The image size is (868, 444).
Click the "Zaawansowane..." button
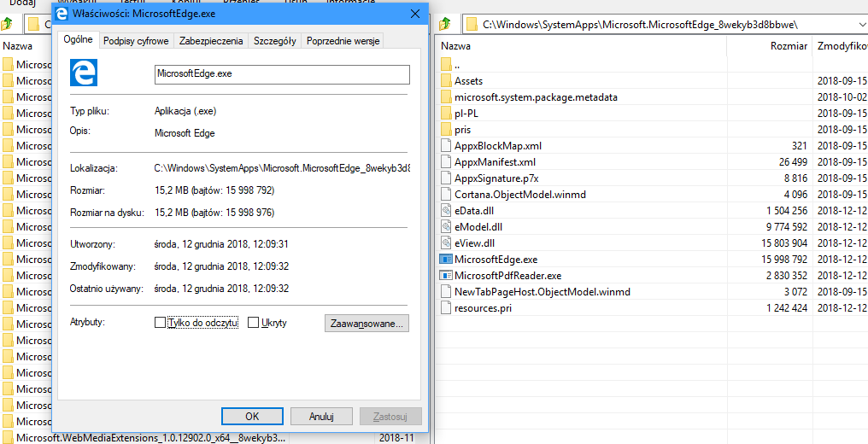pos(367,324)
